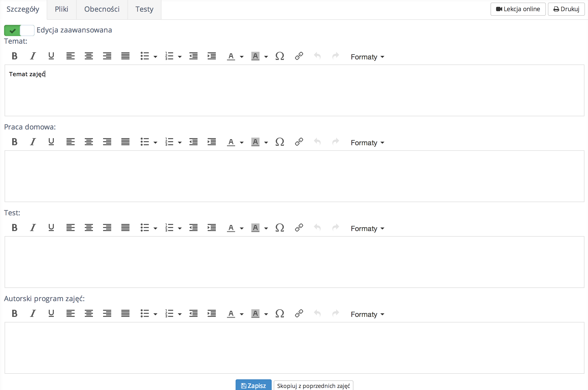
Task: Insert special character in Temat toolbar
Action: tap(280, 56)
